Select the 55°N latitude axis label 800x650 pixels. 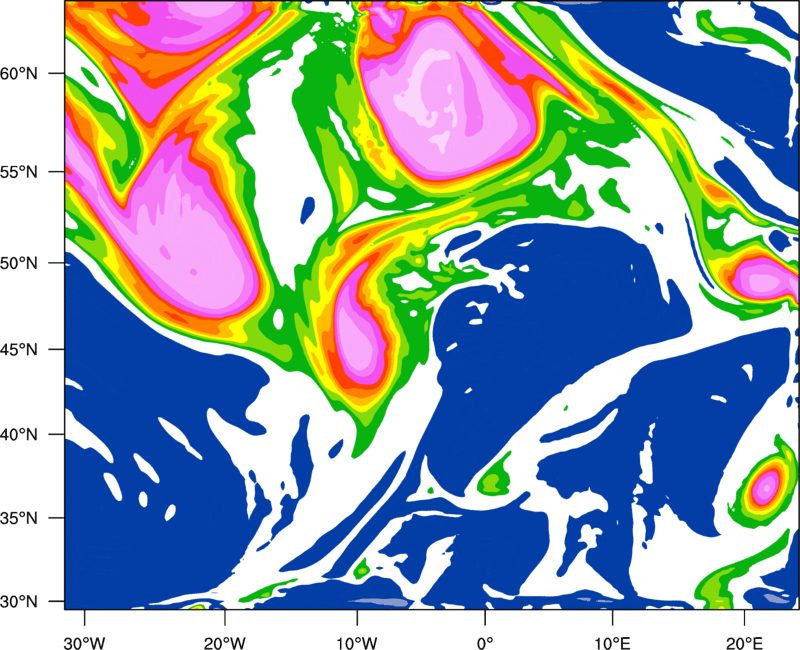[19, 172]
